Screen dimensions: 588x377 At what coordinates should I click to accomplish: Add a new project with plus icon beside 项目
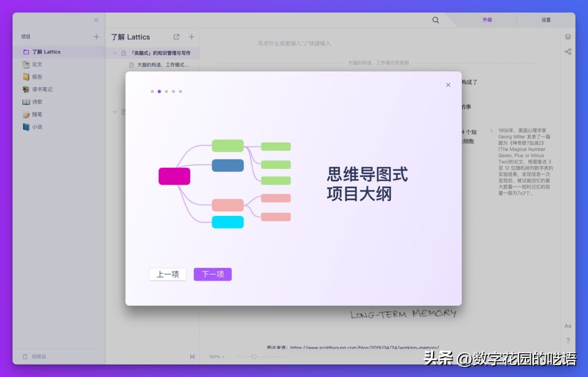tap(97, 37)
